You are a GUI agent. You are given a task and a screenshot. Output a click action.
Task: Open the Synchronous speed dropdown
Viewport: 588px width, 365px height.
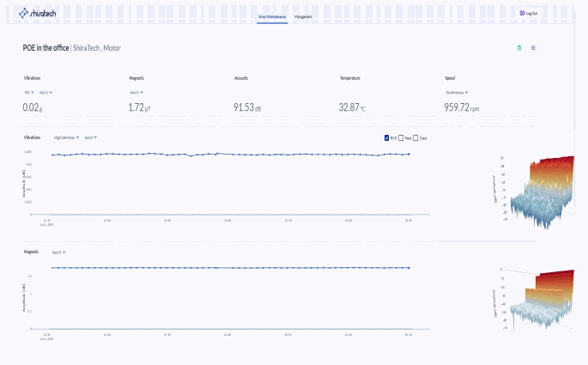[x=457, y=92]
